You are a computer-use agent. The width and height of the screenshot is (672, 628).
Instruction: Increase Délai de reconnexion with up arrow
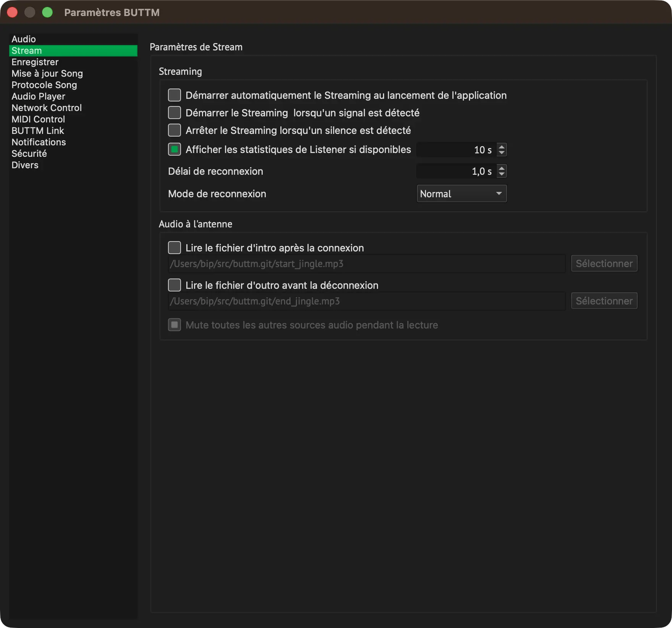pos(502,167)
